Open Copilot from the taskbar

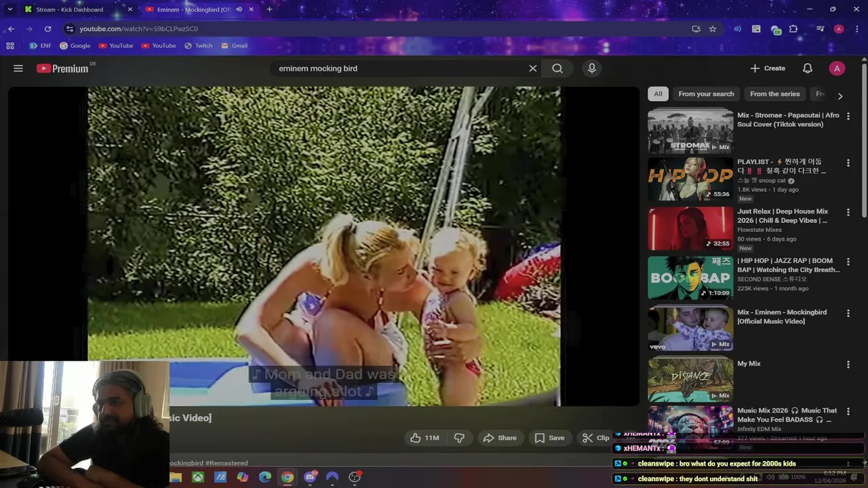point(243,477)
